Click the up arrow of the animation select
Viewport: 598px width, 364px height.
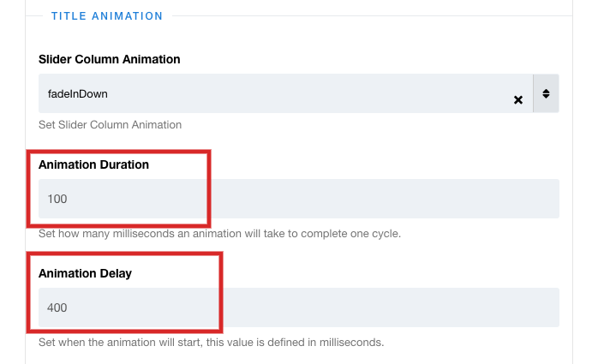[546, 89]
